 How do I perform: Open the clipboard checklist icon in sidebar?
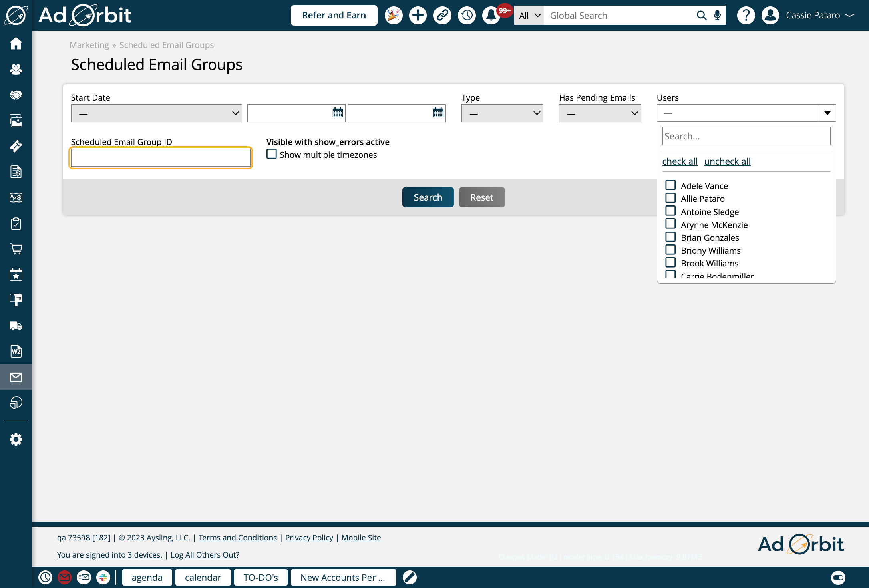16,223
